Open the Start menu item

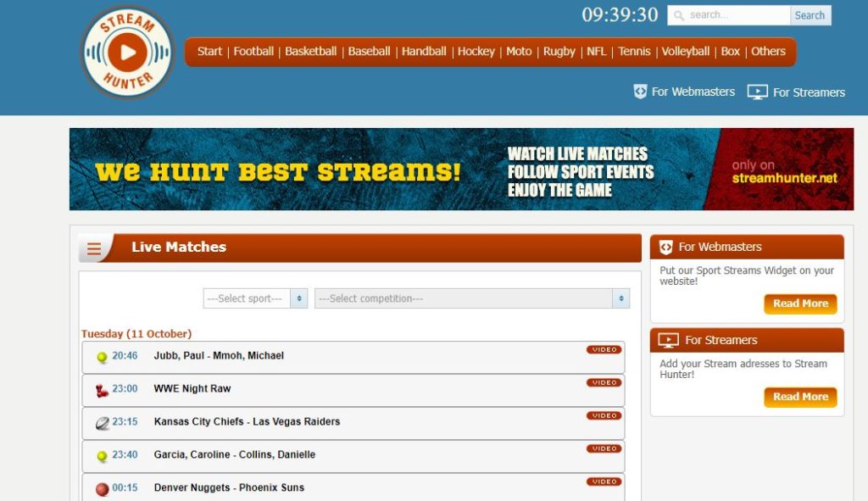209,52
